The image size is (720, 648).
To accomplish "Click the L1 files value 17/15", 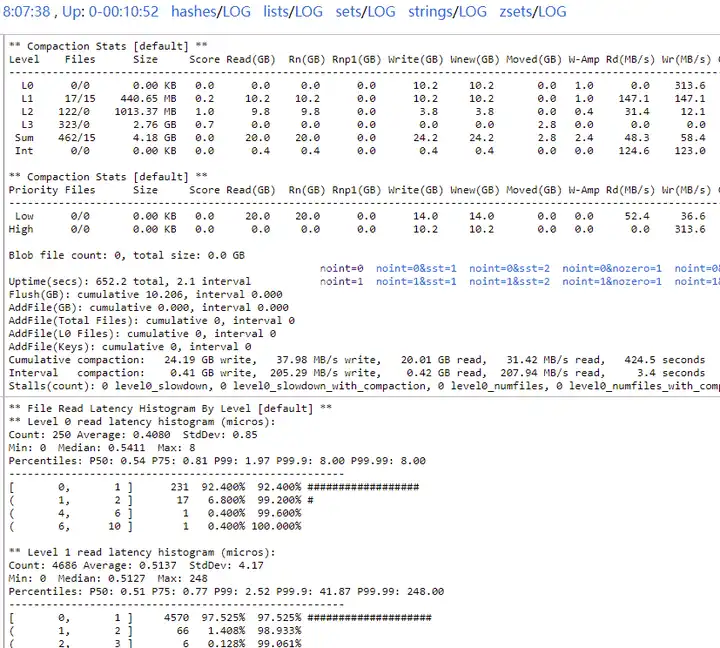I will pos(80,99).
